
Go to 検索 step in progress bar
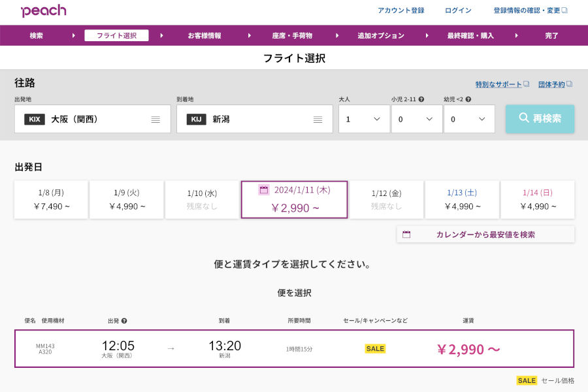coord(37,35)
